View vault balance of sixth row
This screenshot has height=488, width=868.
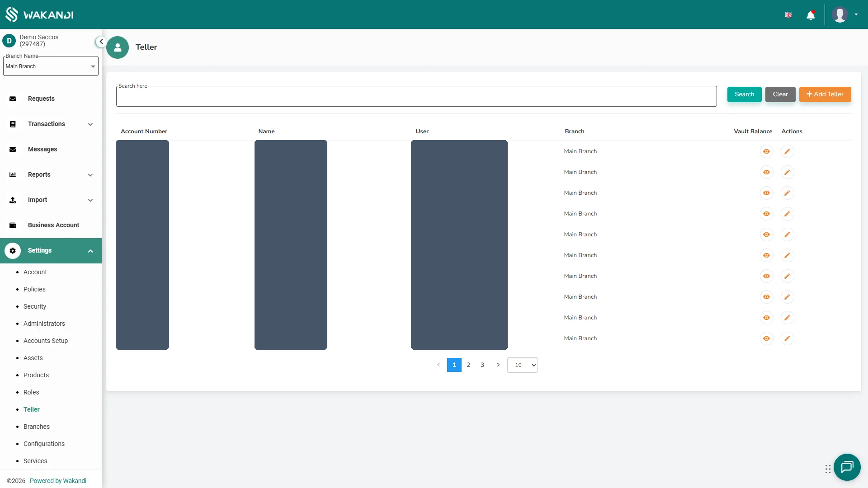click(766, 255)
